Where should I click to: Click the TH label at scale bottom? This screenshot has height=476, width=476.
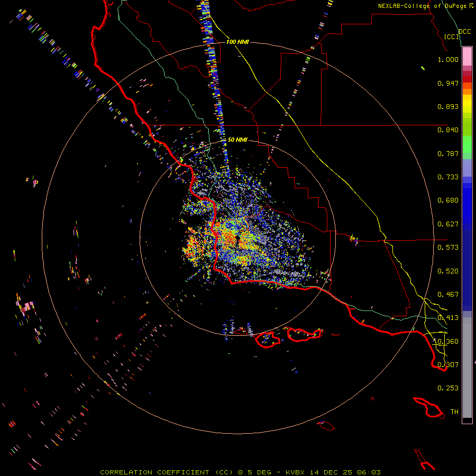[x=454, y=412]
